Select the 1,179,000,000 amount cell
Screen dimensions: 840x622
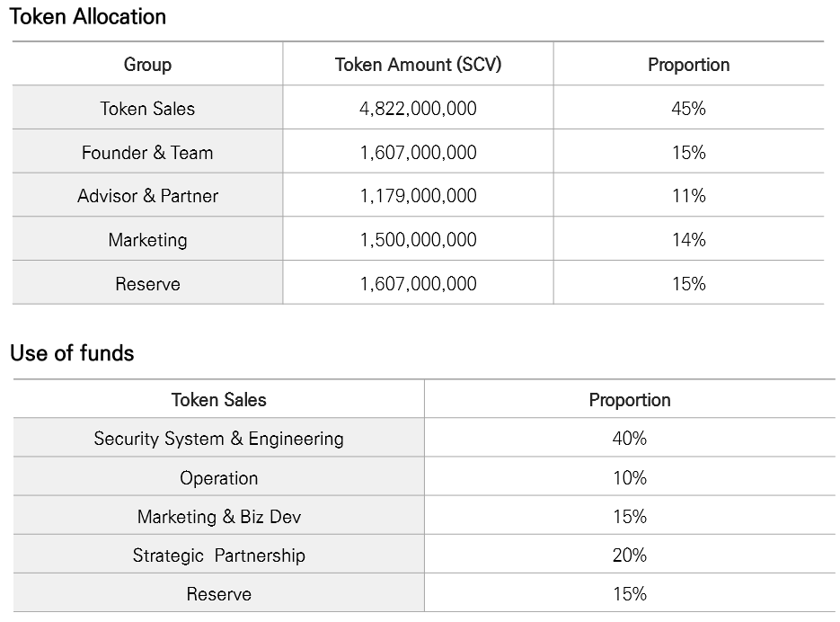click(x=418, y=196)
